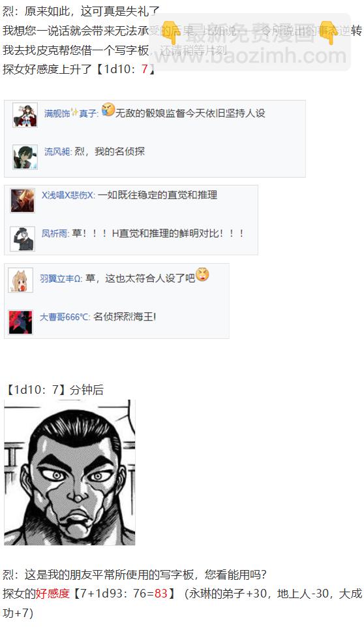Image resolution: width=364 pixels, height=636 pixels.
Task: Click avatar of user 流风昶
Action: 25,157
